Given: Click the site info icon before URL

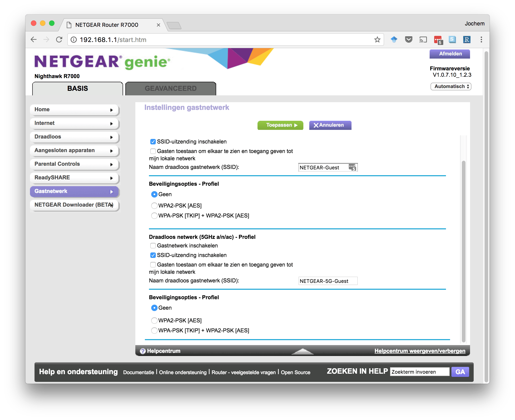Looking at the screenshot, I should pyautogui.click(x=74, y=40).
